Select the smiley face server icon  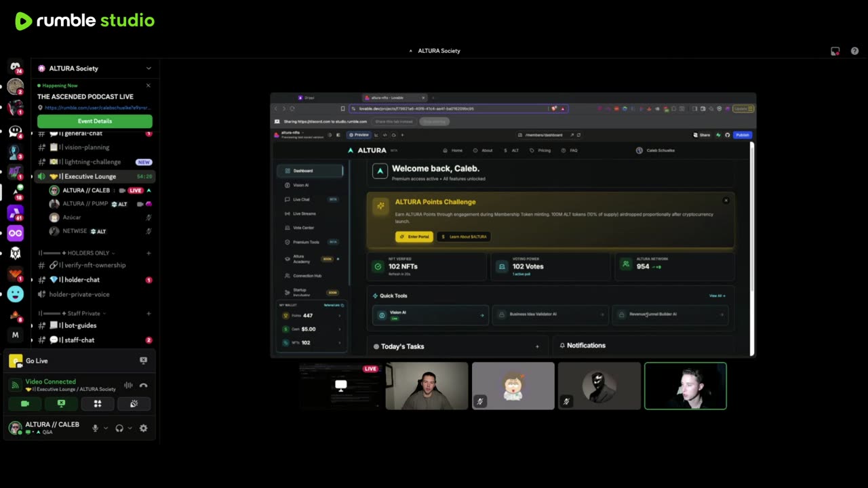click(x=15, y=293)
